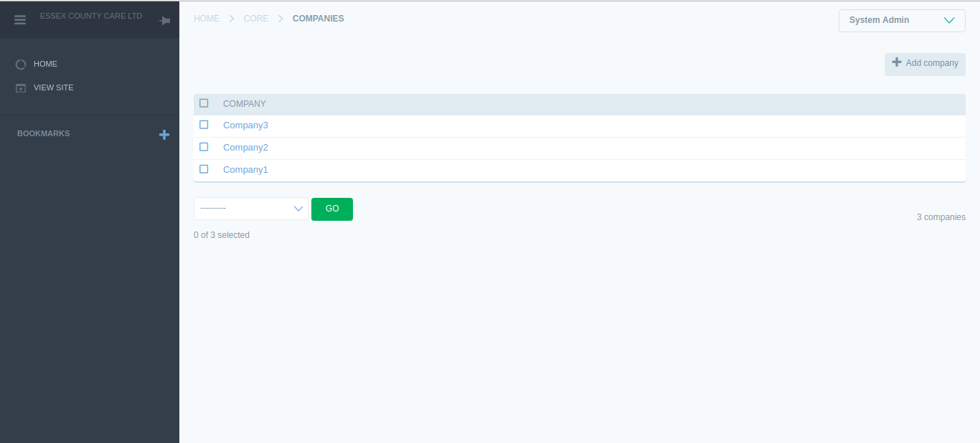Toggle the select-all checkbox in table header
The height and width of the screenshot is (443, 980).
tap(204, 103)
